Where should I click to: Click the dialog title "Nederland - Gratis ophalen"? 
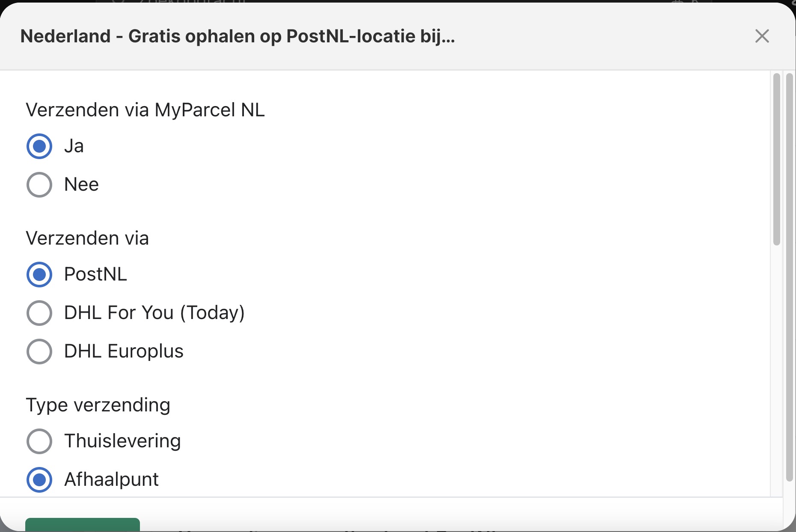click(x=238, y=36)
